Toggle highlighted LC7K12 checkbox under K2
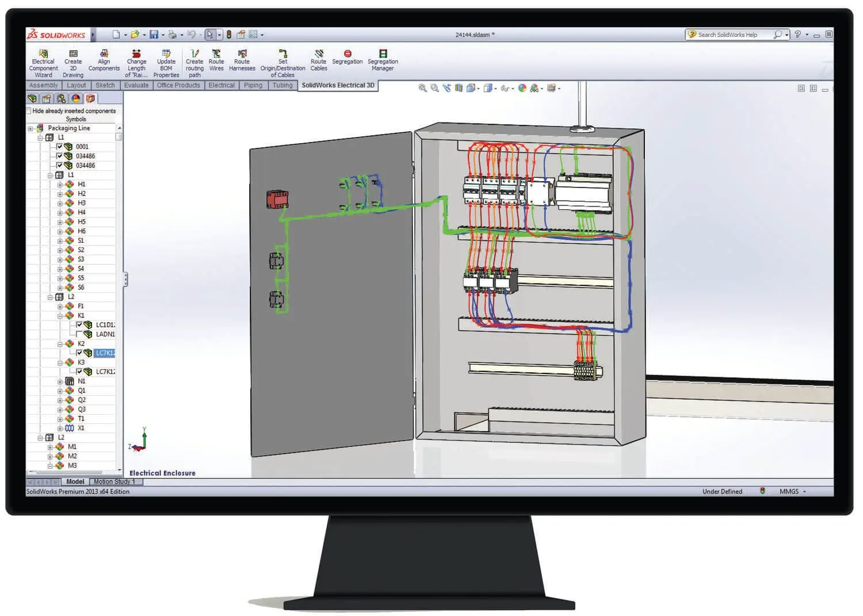The height and width of the screenshot is (616, 863). [79, 353]
